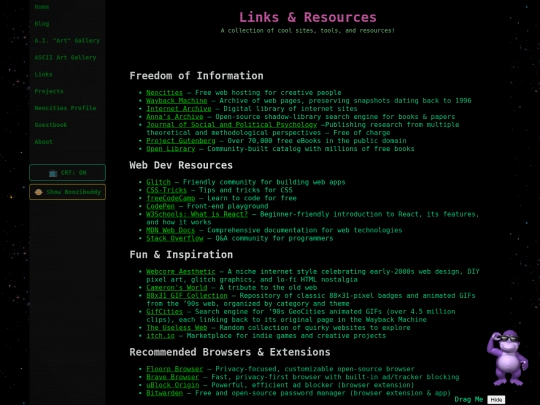Open the Wayback Machine link

point(177,101)
